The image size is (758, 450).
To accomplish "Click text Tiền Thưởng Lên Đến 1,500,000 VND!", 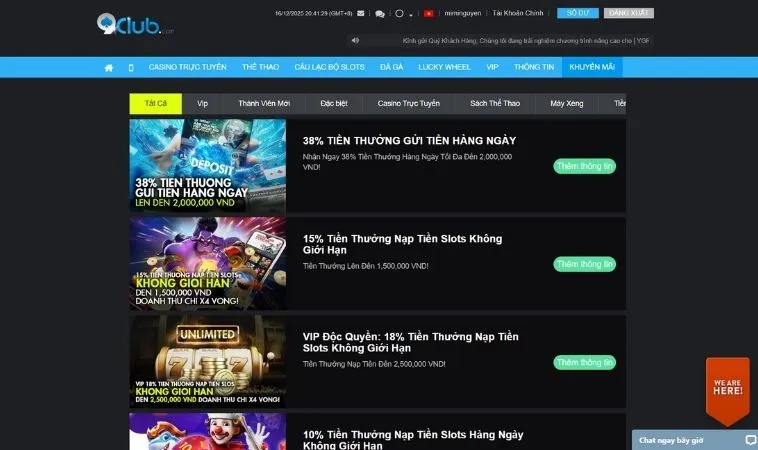I will 365,266.
